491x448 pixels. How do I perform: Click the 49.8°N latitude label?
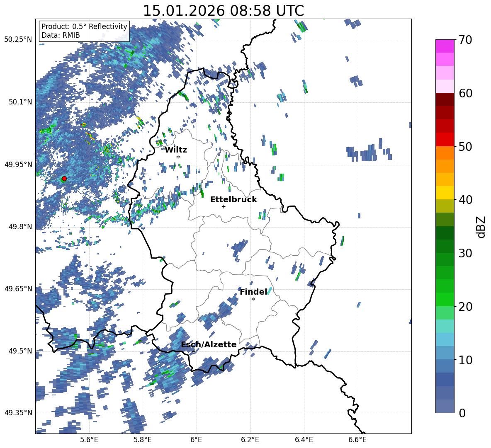pyautogui.click(x=20, y=227)
